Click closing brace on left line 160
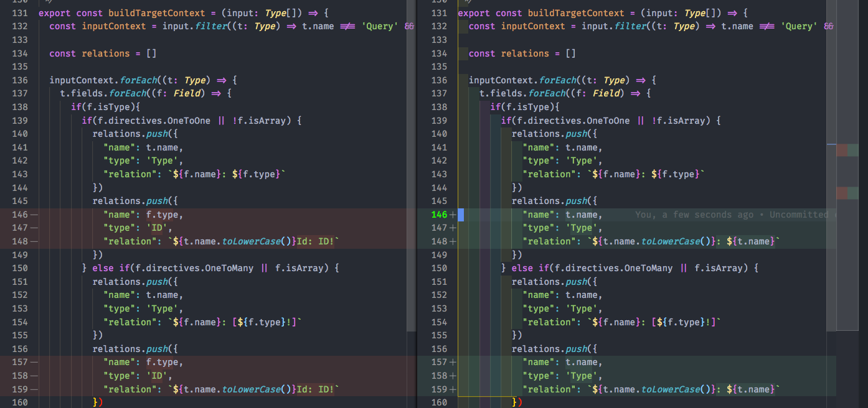This screenshot has width=868, height=408. coord(95,402)
